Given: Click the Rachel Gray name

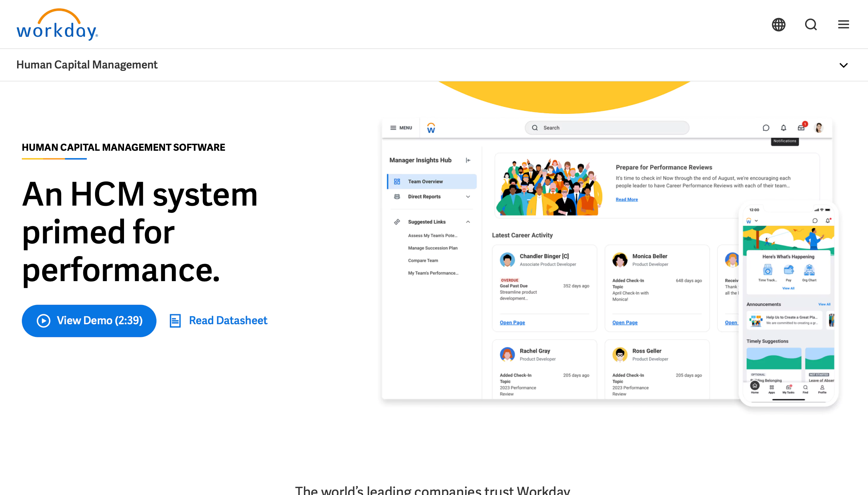Looking at the screenshot, I should pos(535,351).
